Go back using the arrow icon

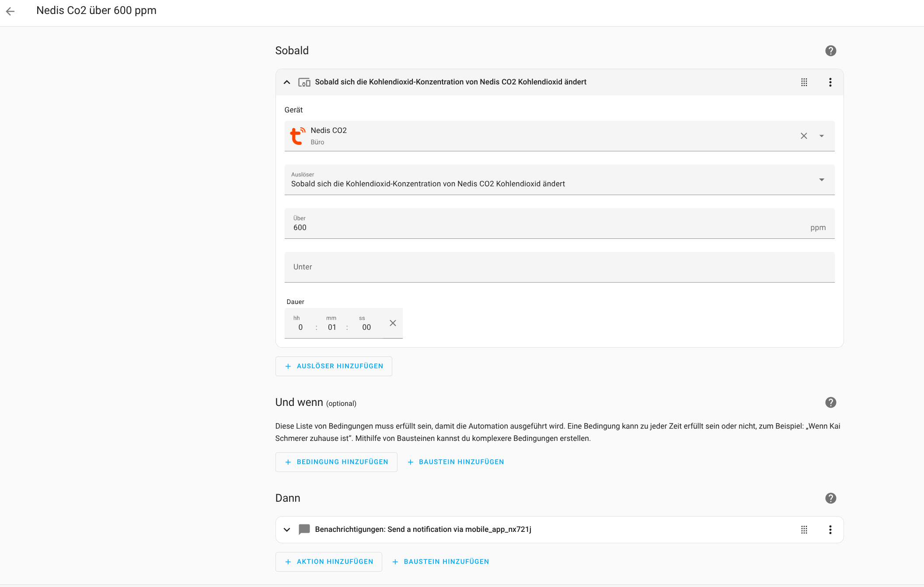point(10,11)
